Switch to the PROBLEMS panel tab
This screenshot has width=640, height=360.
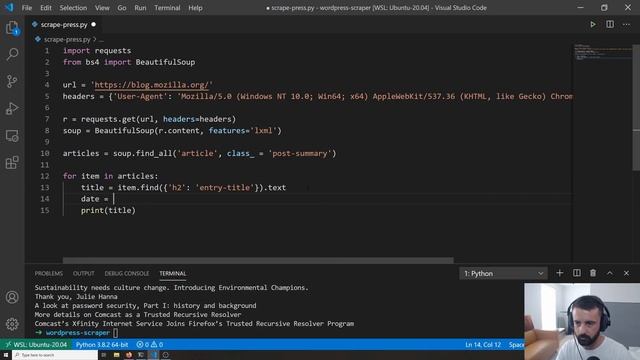(49, 273)
